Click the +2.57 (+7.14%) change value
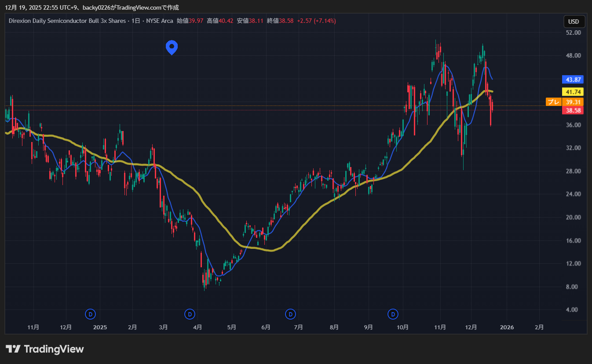The height and width of the screenshot is (364, 592). tap(316, 21)
